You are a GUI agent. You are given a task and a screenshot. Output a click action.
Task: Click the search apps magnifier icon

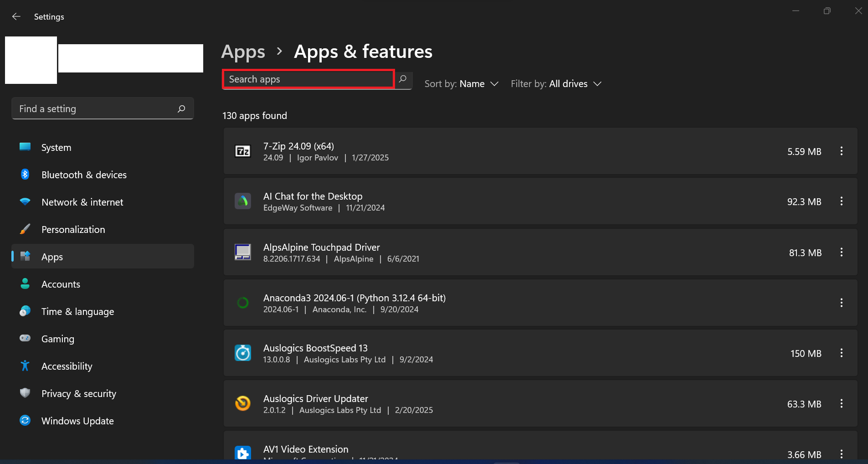403,79
